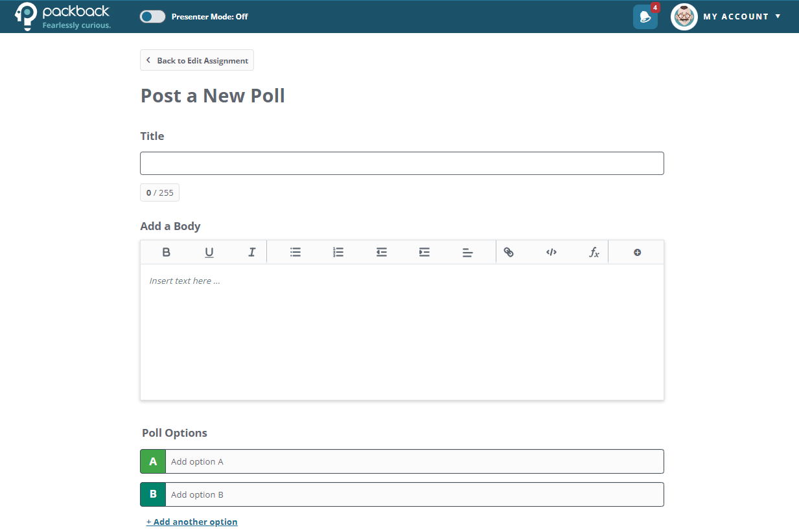The width and height of the screenshot is (799, 532).
Task: Decrease indent of the body text
Action: click(381, 252)
